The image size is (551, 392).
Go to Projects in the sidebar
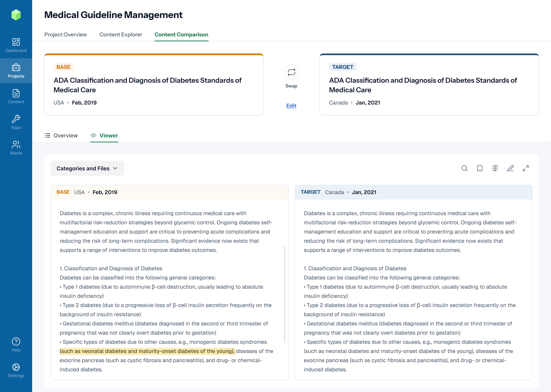pyautogui.click(x=16, y=71)
